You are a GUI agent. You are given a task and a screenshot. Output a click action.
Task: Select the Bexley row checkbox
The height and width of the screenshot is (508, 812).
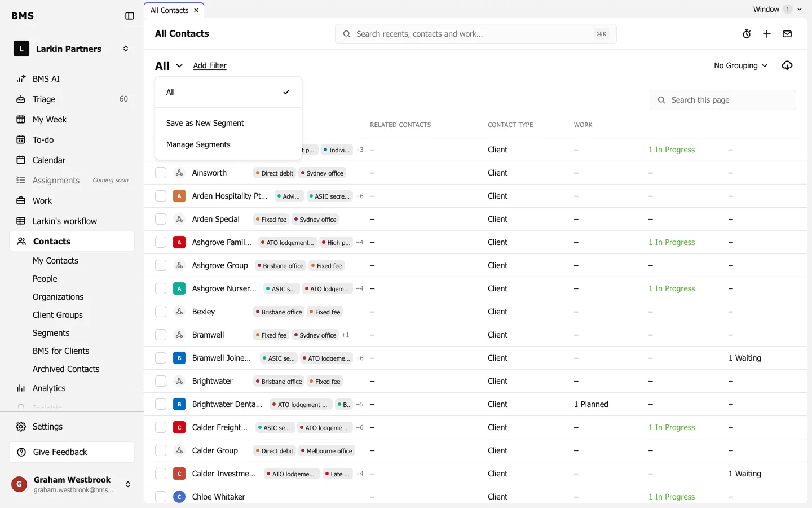(x=161, y=312)
